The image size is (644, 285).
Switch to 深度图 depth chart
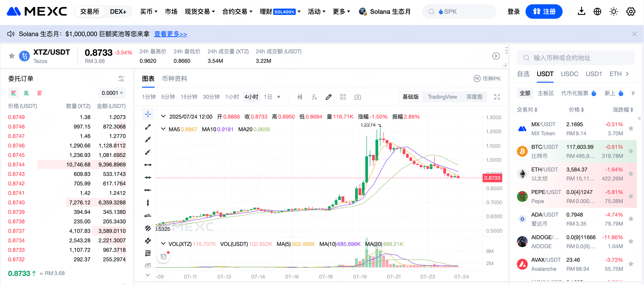(474, 97)
